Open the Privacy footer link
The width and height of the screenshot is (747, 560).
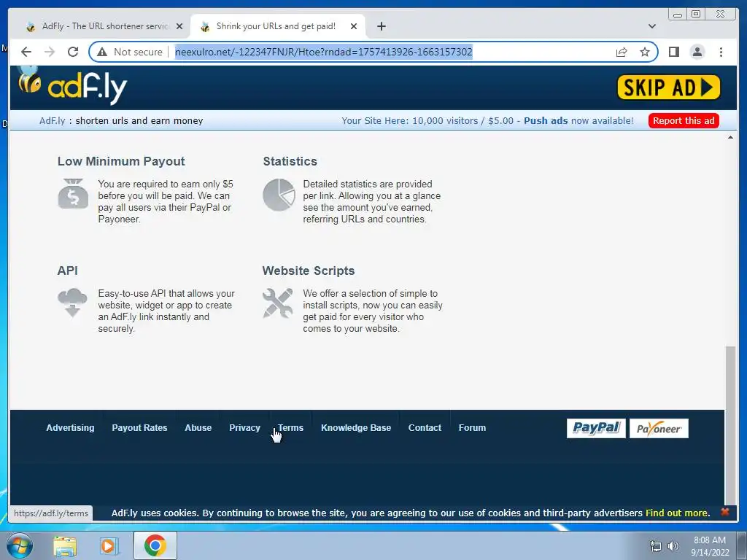click(x=244, y=427)
